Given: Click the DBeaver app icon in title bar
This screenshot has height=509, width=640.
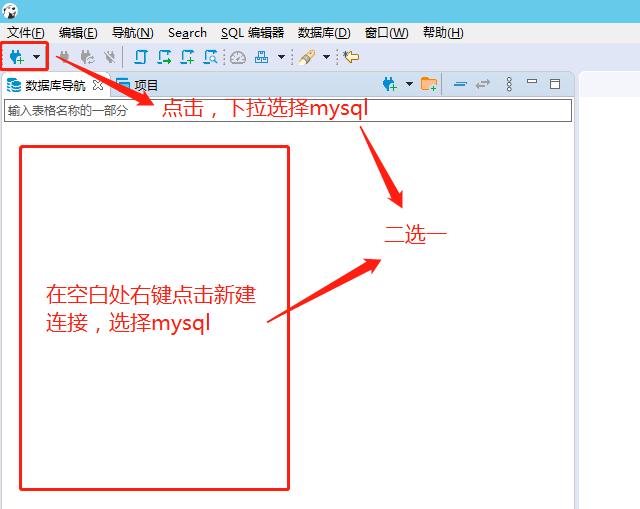Looking at the screenshot, I should coord(9,11).
